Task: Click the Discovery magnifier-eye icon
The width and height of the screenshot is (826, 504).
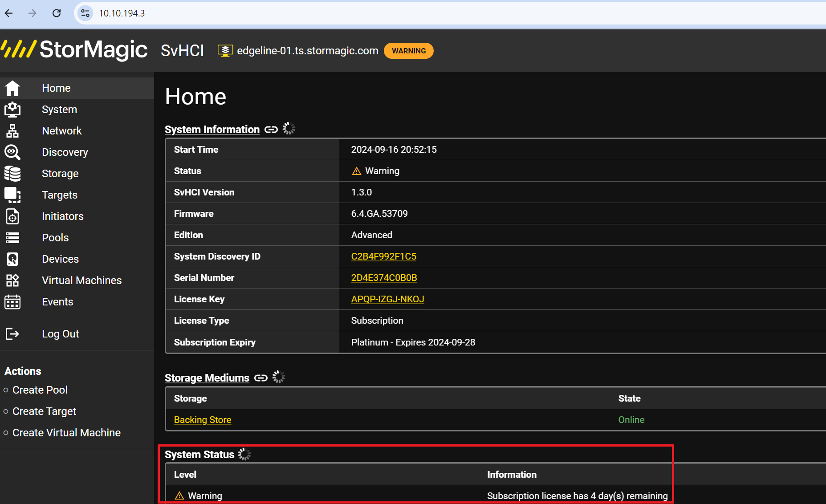Action: point(12,152)
